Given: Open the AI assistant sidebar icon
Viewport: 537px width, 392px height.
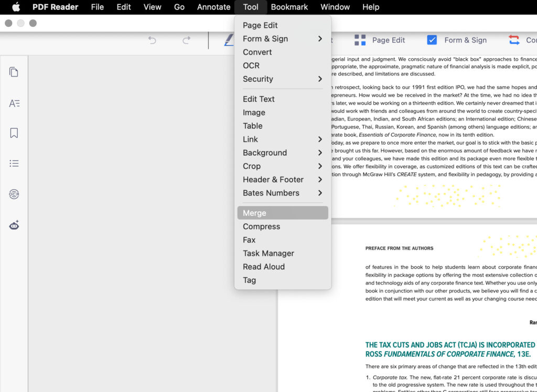Looking at the screenshot, I should (14, 225).
